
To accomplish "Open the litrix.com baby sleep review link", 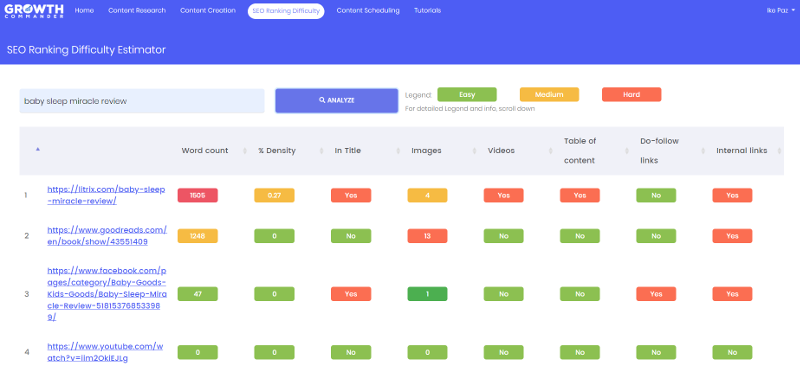I will pyautogui.click(x=107, y=195).
